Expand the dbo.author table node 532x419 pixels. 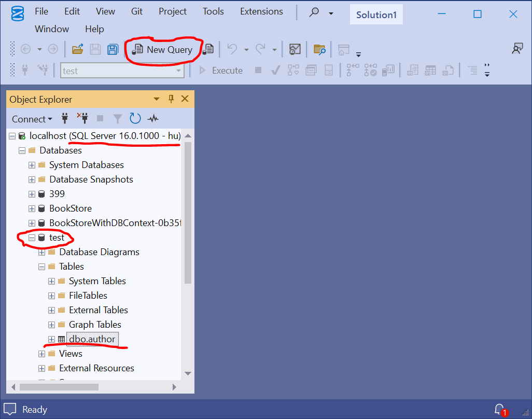coord(51,339)
